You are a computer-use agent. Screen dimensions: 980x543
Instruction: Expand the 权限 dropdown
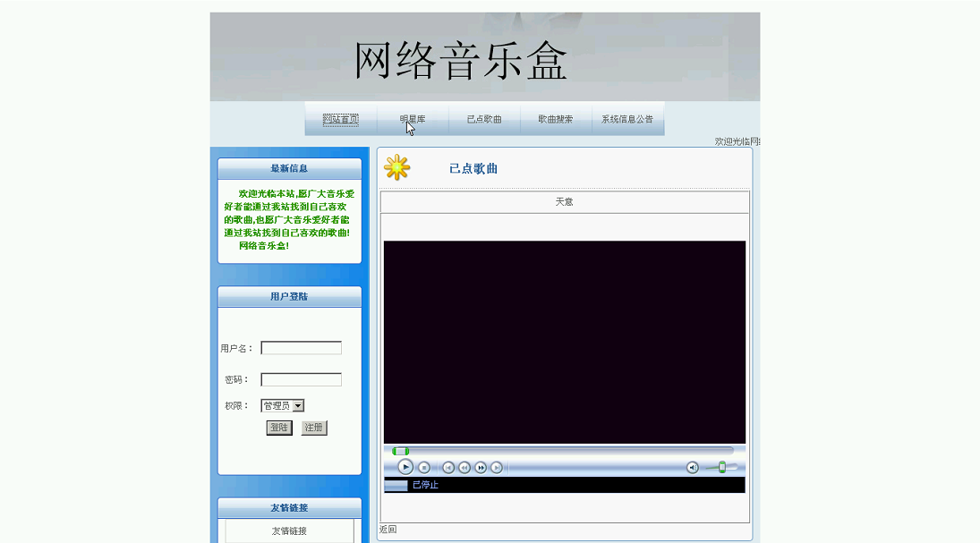(x=283, y=405)
